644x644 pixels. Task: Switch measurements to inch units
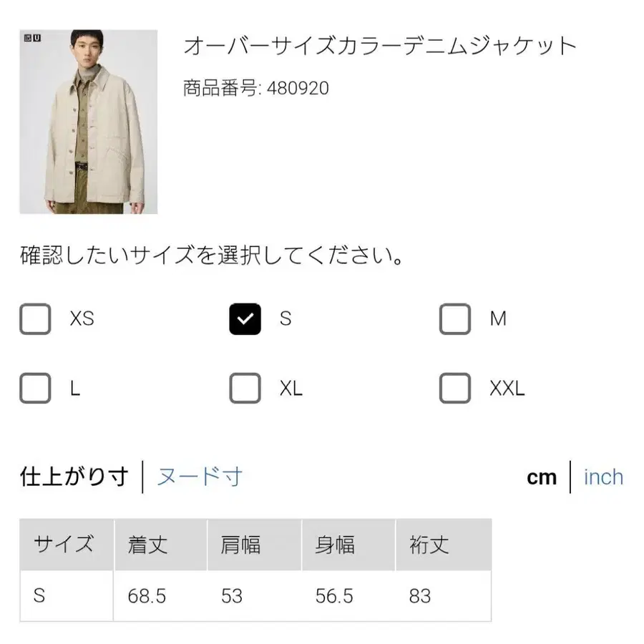point(603,477)
